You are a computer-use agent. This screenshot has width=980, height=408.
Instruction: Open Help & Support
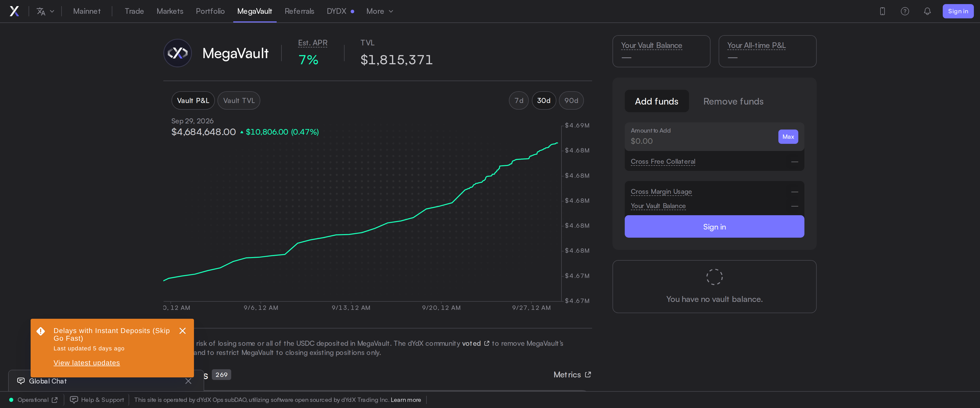click(97, 400)
